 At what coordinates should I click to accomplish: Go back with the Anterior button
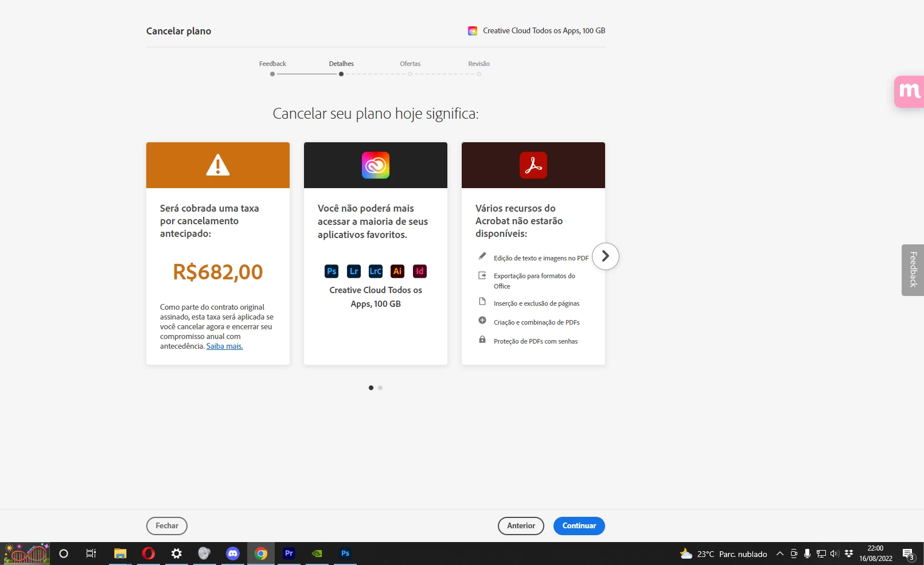point(521,526)
